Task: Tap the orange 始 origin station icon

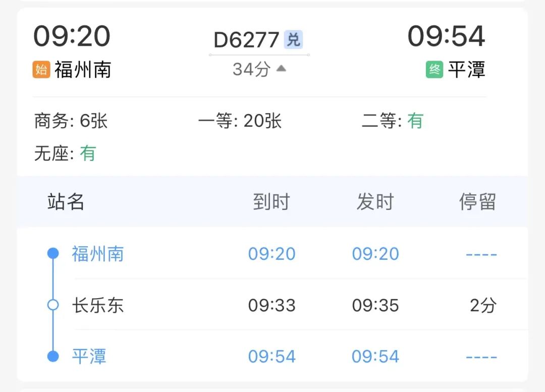Action: pyautogui.click(x=41, y=70)
